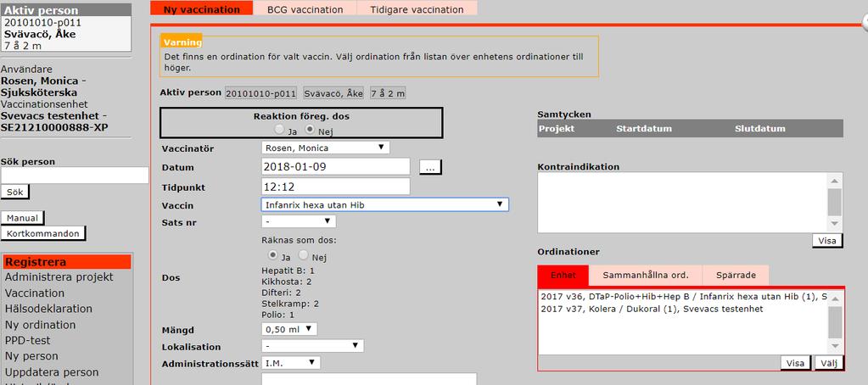Click scroll-up arrow of Ordinationer list
The image size is (868, 385).
pos(836,299)
